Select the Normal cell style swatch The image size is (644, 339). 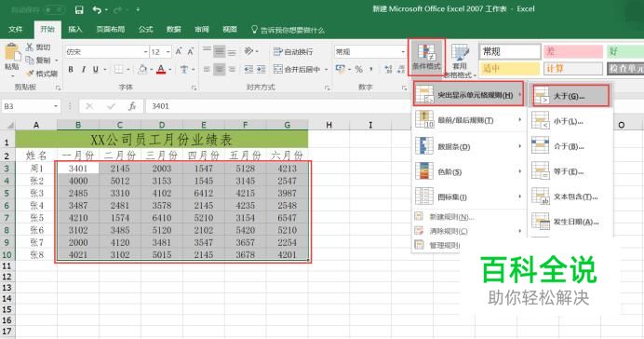pyautogui.click(x=510, y=52)
